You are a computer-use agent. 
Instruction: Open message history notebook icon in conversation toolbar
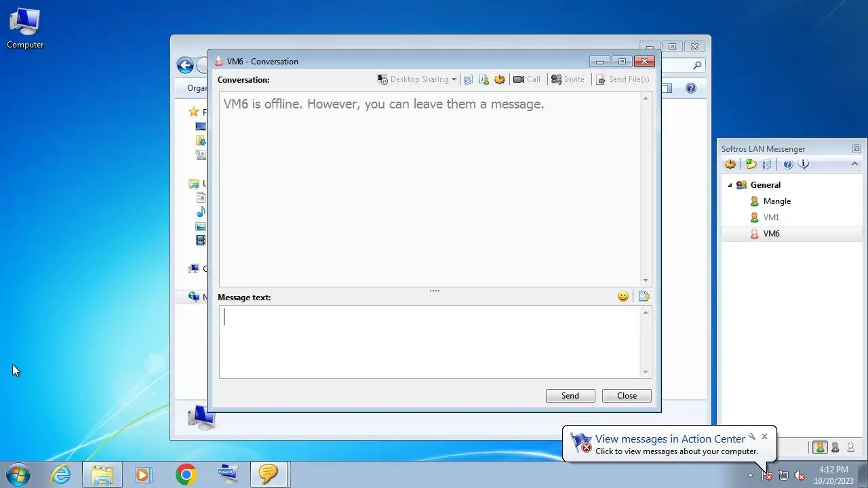tap(469, 79)
